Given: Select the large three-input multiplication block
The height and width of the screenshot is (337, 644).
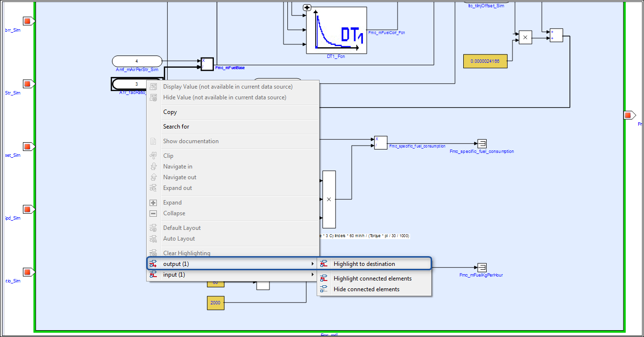Looking at the screenshot, I should (329, 199).
